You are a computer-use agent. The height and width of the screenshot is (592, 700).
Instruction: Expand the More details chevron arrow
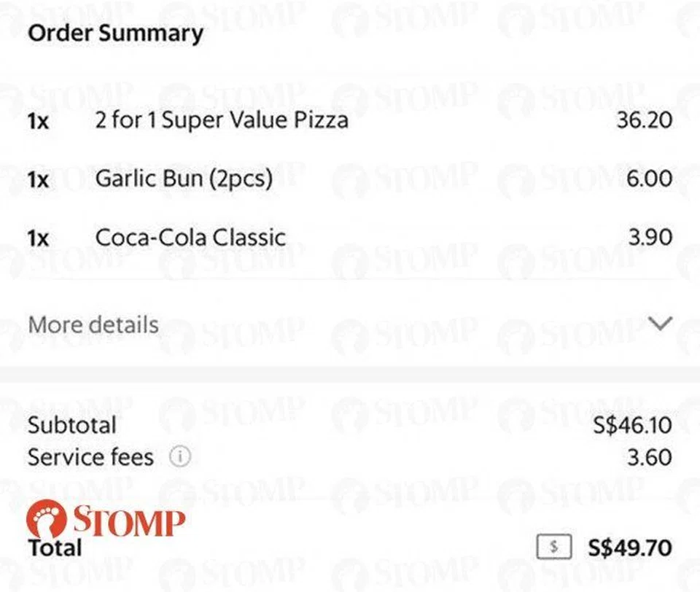[x=659, y=324]
